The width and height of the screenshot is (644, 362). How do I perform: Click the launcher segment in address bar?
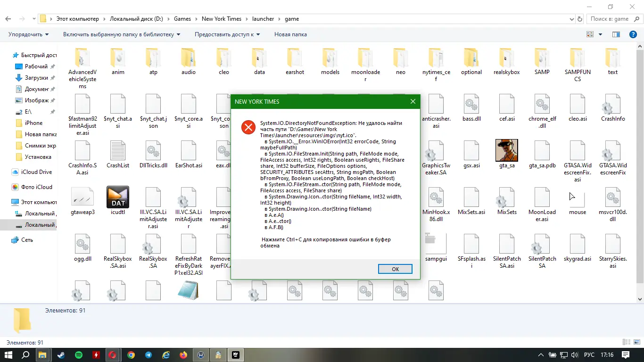tap(263, 19)
